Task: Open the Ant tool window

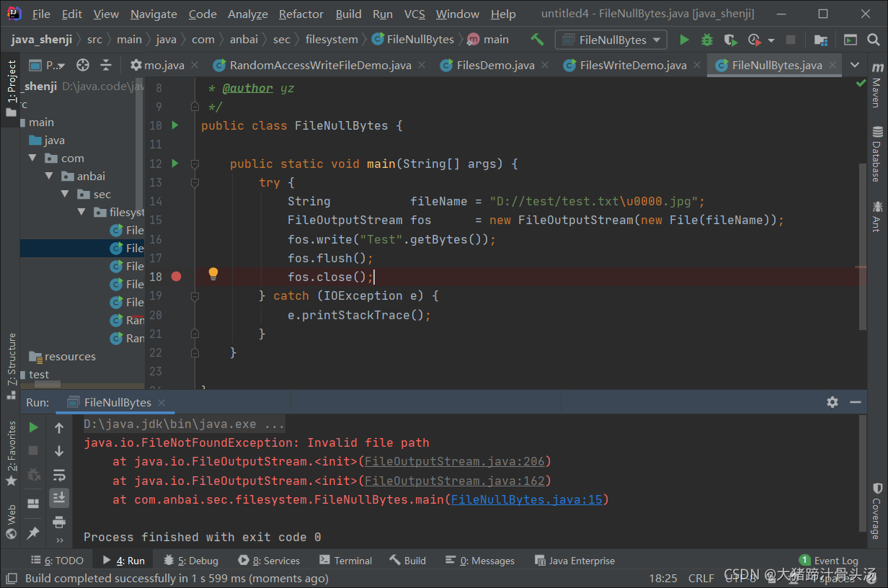Action: pyautogui.click(x=876, y=216)
